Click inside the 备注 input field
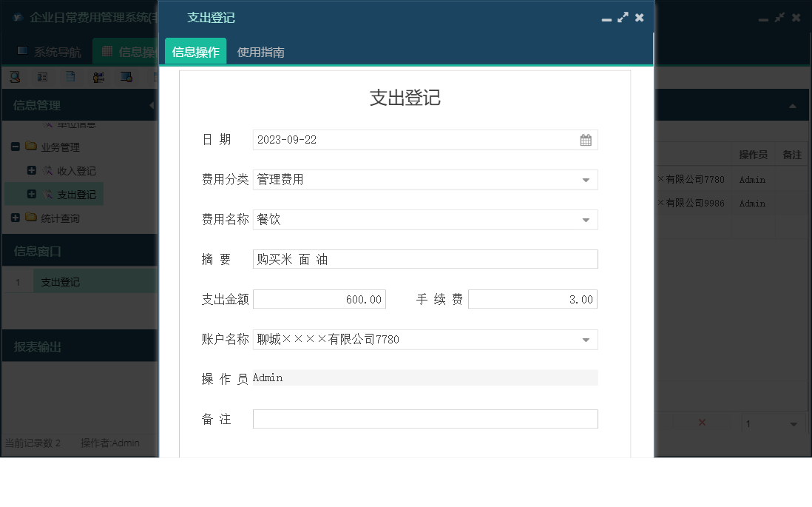This screenshot has width=812, height=507. pyautogui.click(x=425, y=418)
